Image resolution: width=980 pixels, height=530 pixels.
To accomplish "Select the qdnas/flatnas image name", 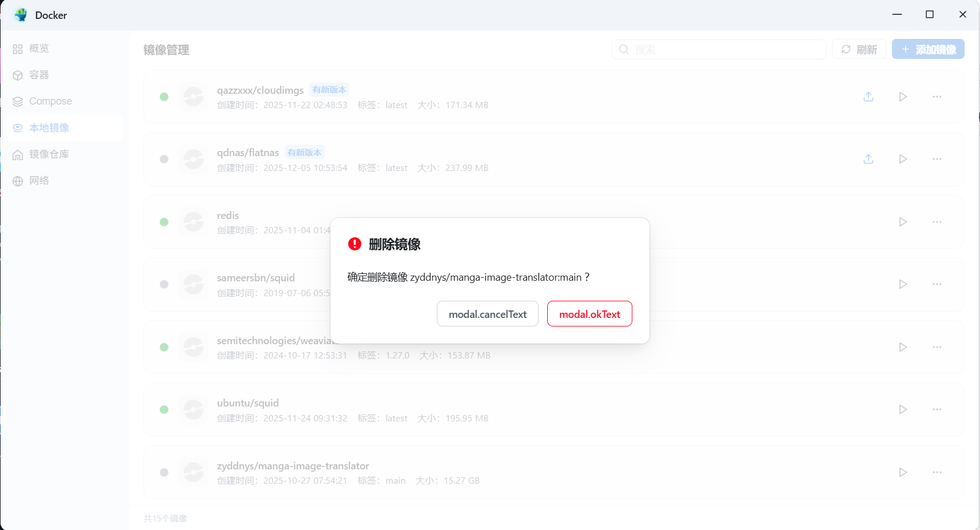I will tap(248, 153).
